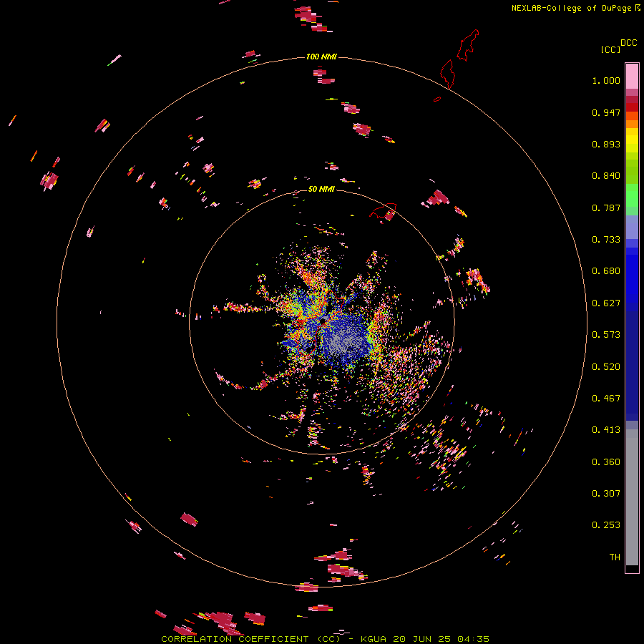Click the 0.787 scale value

[x=606, y=208]
